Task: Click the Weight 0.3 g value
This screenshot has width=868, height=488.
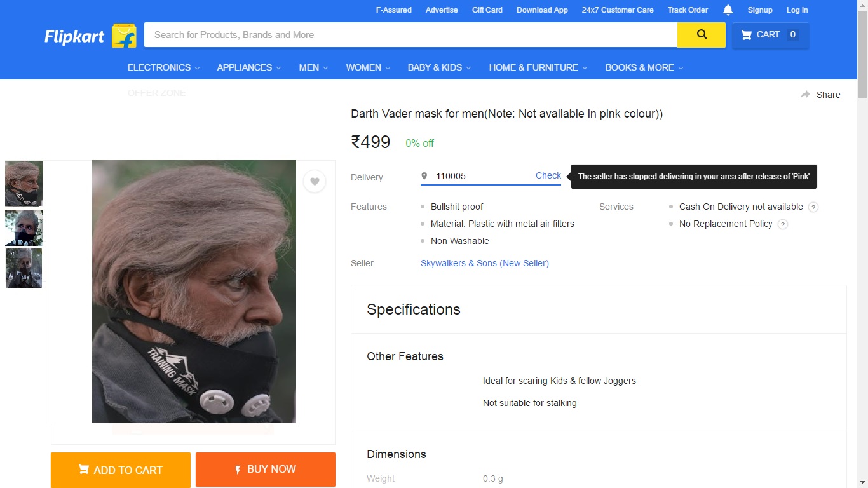Action: 493,478
